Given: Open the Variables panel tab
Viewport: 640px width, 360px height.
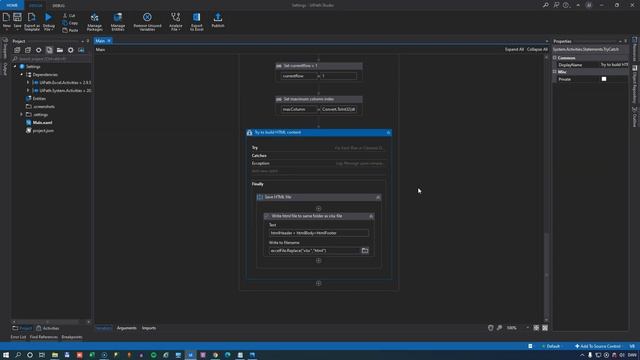Looking at the screenshot, I should (104, 328).
